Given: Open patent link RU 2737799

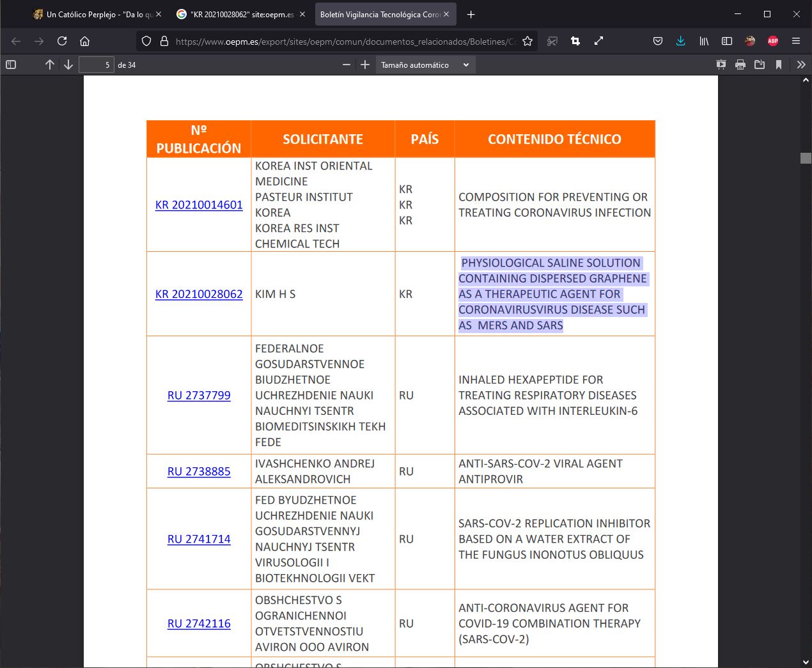Looking at the screenshot, I should [199, 395].
